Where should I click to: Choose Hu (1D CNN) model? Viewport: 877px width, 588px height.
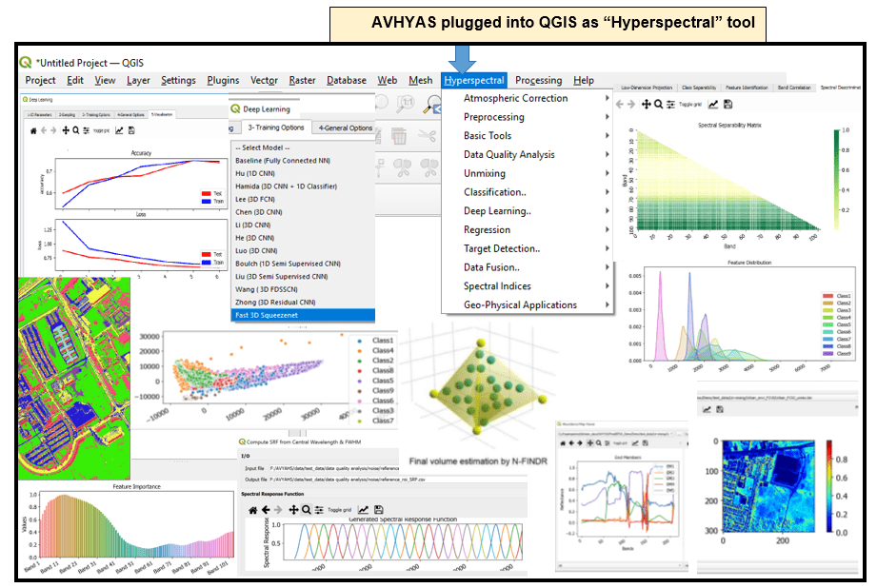click(303, 173)
